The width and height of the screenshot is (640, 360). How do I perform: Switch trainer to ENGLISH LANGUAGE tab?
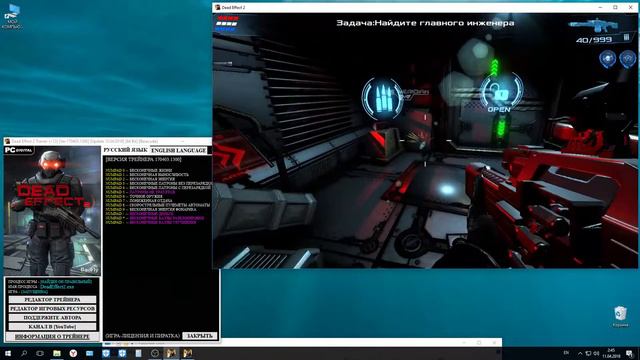[179, 150]
